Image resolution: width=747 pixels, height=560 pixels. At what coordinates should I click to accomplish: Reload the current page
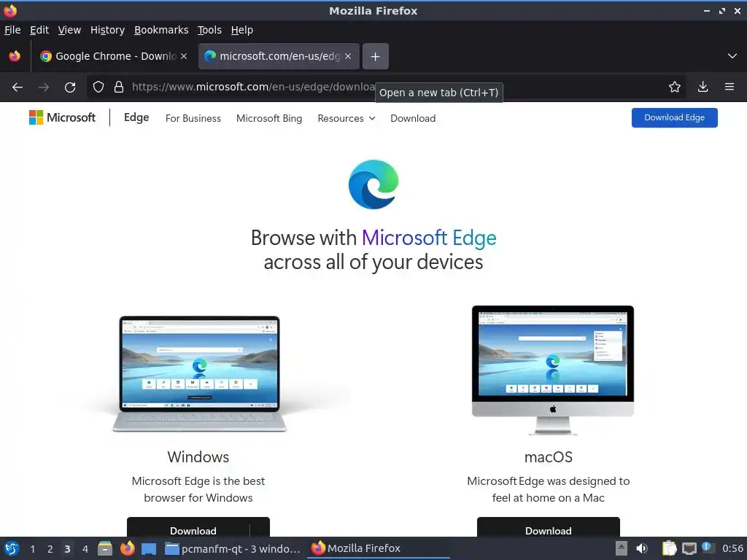(x=70, y=87)
